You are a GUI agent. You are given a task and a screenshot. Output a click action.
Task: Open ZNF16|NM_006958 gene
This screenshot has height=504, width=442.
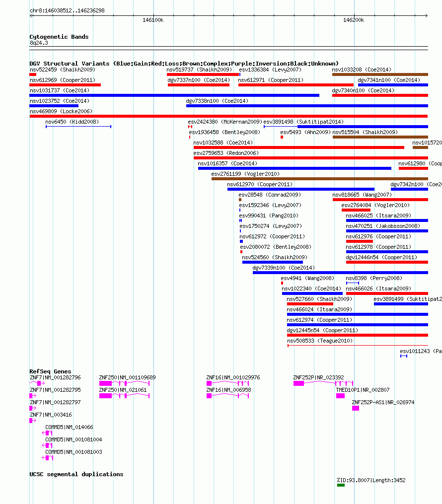(x=228, y=390)
